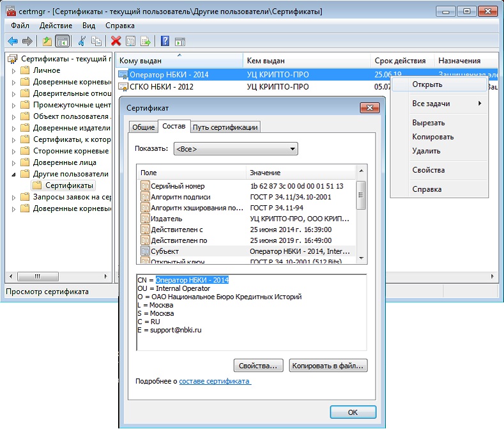
Task: Select the Сертификаты subfolder in the tree
Action: click(x=64, y=185)
